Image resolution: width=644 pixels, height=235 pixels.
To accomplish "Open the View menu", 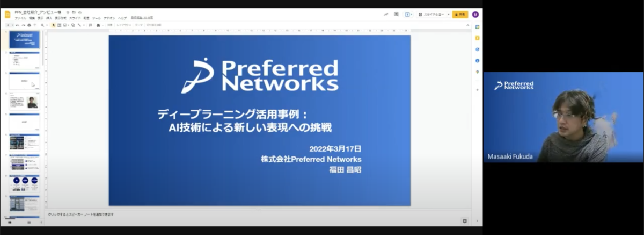I will [40, 18].
